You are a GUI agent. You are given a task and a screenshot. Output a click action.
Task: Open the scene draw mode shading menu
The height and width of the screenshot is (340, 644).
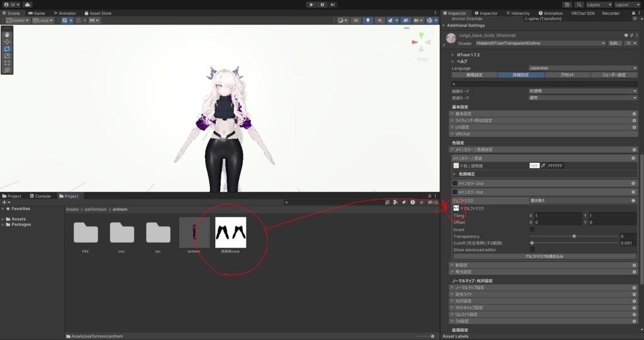click(343, 20)
